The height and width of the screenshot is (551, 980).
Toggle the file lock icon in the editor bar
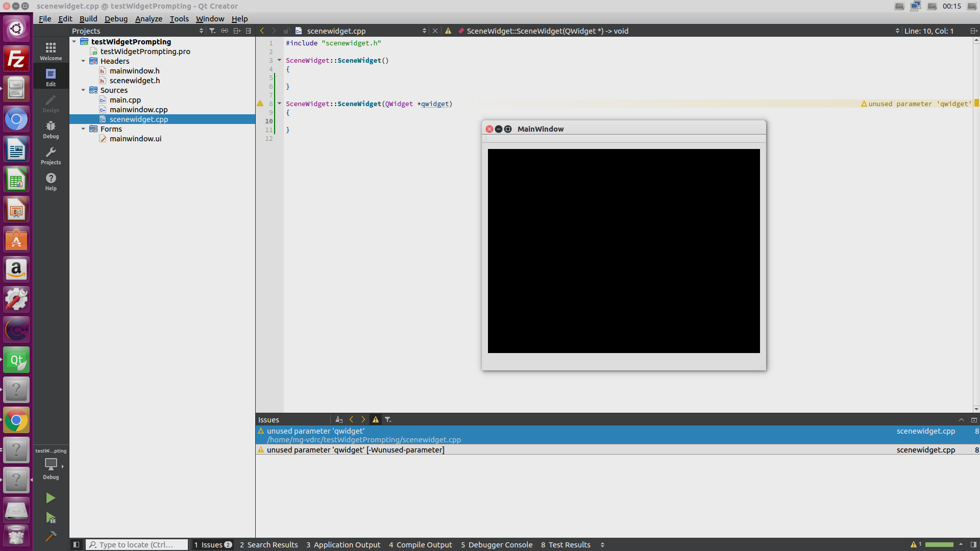(286, 30)
